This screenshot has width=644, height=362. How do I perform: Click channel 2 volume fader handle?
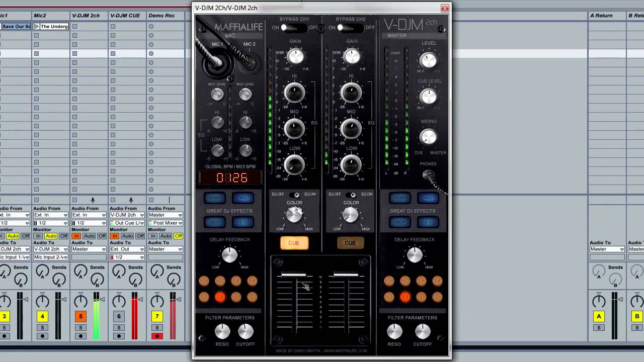pos(346,275)
